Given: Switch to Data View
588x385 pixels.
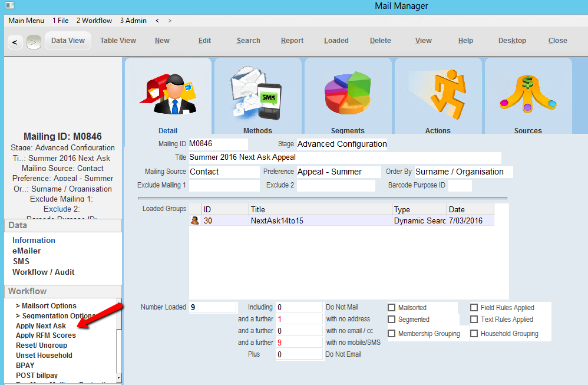Looking at the screenshot, I should (x=68, y=41).
